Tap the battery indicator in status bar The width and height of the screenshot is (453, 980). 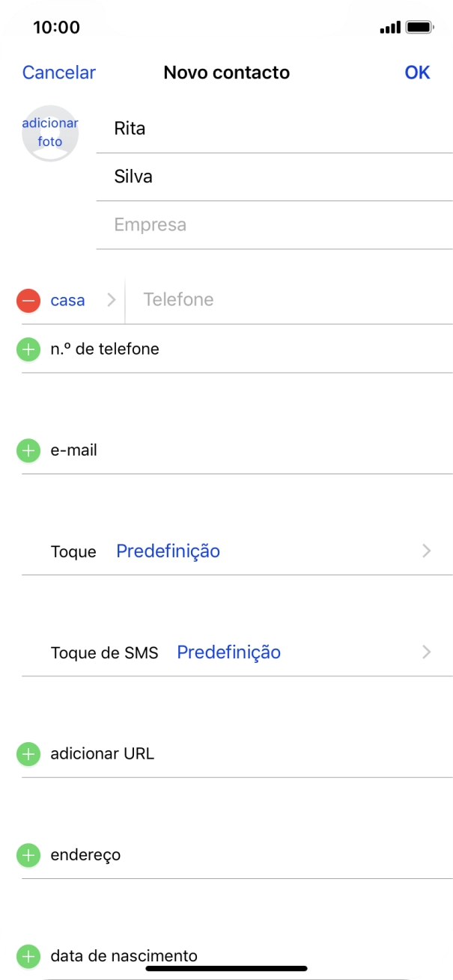click(419, 26)
